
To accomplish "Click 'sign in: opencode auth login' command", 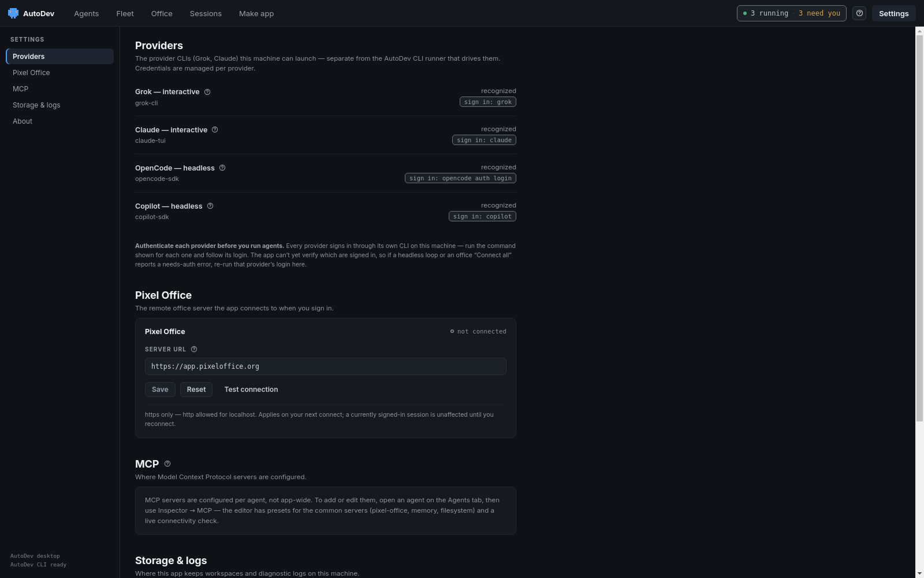I will coord(460,179).
